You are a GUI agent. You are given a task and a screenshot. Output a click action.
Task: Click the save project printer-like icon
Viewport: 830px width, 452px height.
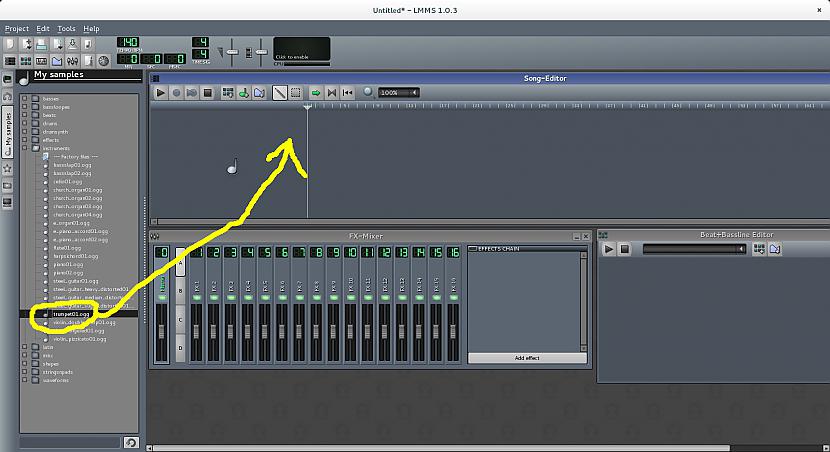[x=41, y=44]
